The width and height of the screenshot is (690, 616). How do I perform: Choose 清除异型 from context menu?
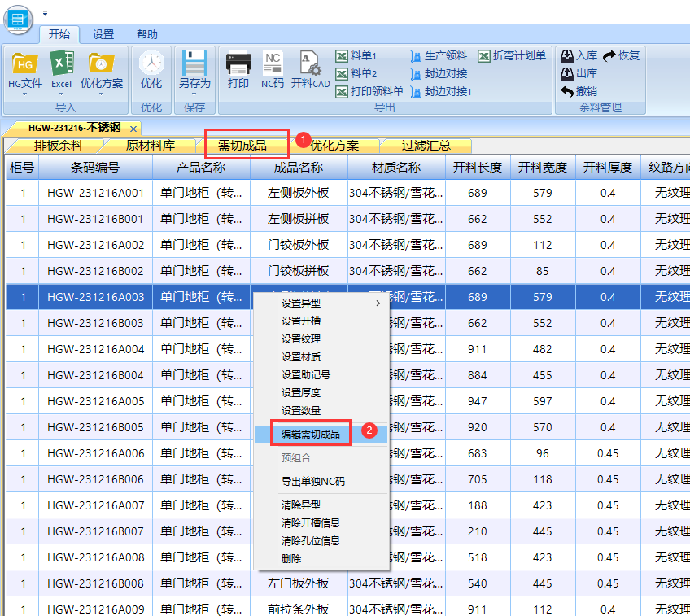[x=321, y=505]
